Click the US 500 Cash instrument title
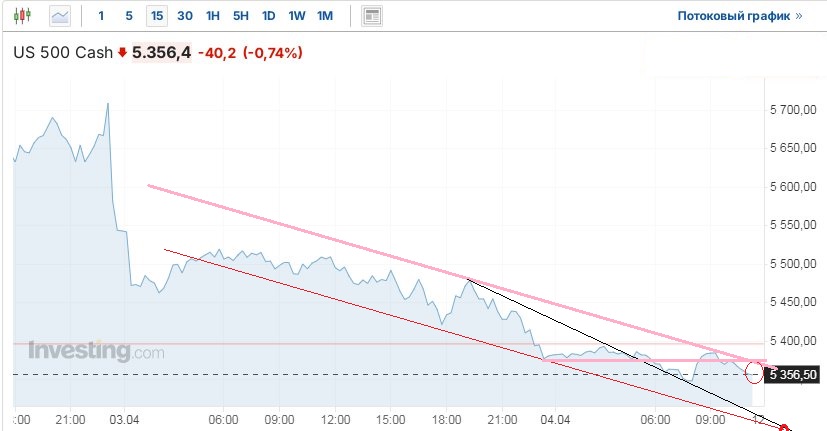The width and height of the screenshot is (827, 431). [62, 53]
